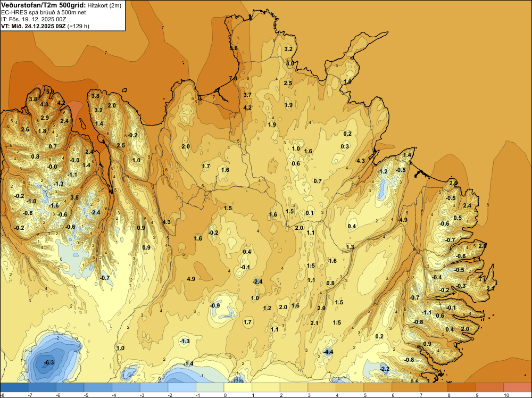Viewport: 532px width, 398px height.
Task: Click the valid time 'VT: Mið. 24.12.2025 09Z'
Action: coord(33,26)
